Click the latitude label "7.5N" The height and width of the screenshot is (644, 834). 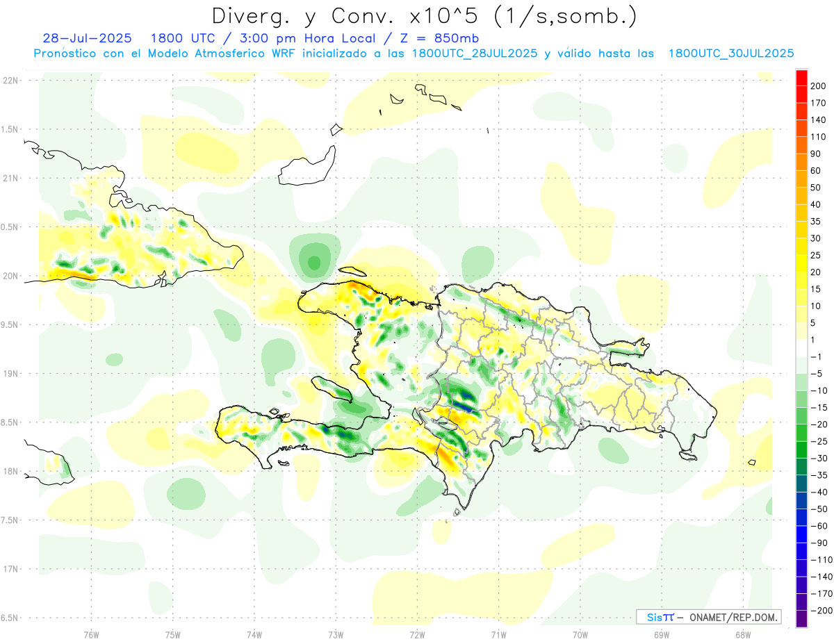coord(10,520)
